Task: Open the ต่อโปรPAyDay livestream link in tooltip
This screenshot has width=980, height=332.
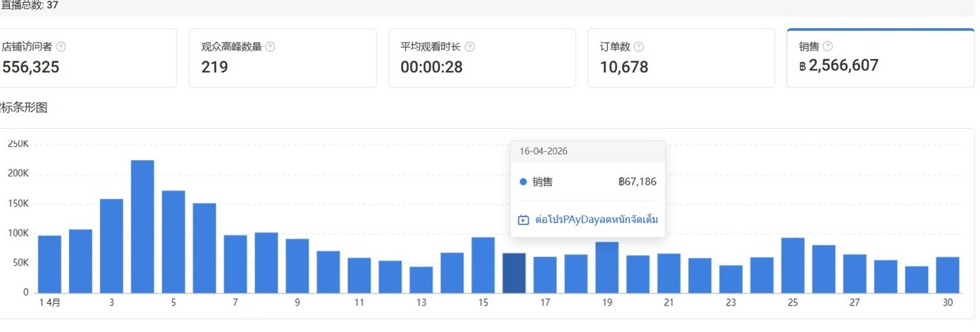Action: (596, 220)
